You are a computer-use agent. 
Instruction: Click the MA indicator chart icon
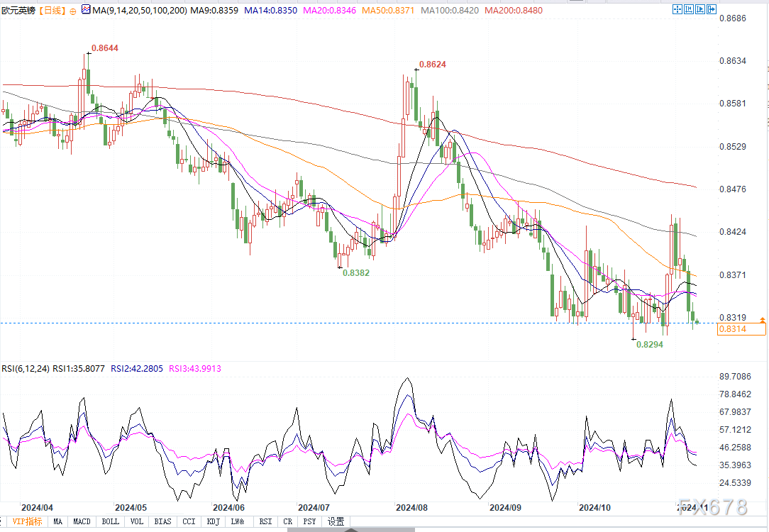tap(86, 11)
